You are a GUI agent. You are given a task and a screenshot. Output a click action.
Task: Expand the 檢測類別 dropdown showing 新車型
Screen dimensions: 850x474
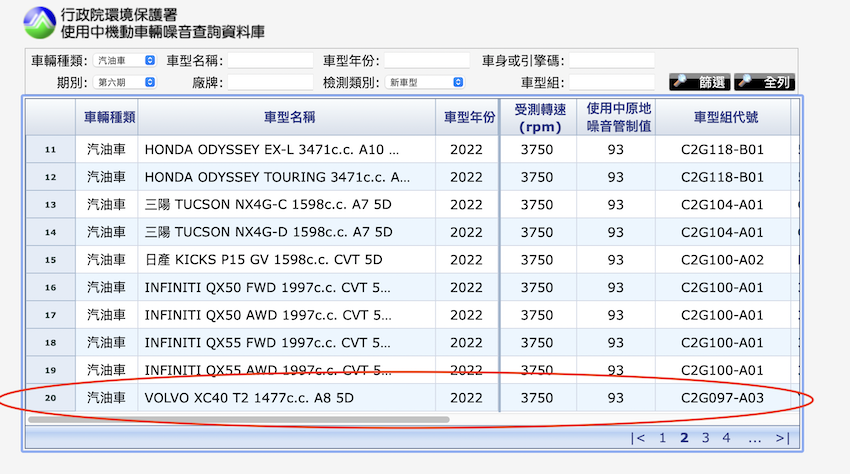point(426,82)
